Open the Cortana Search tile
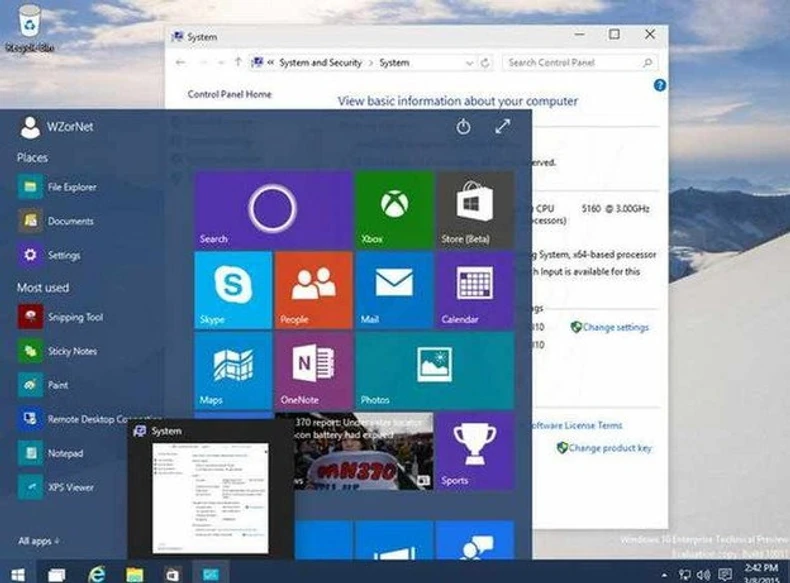790x583 pixels. tap(272, 209)
